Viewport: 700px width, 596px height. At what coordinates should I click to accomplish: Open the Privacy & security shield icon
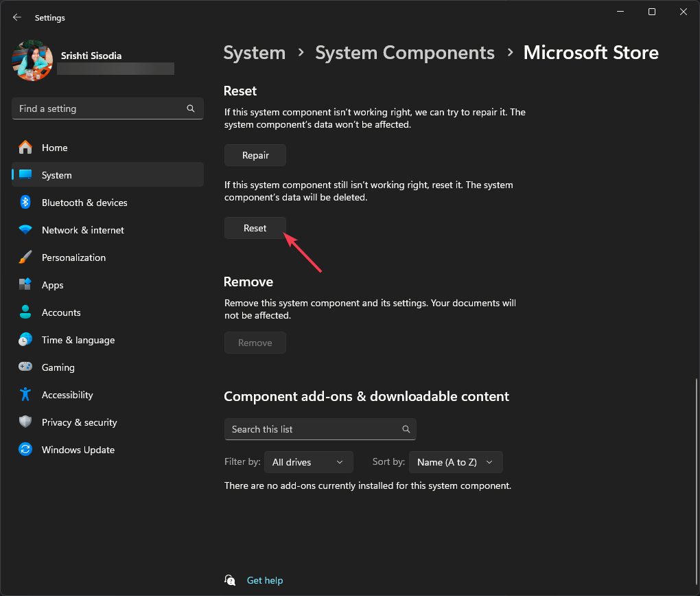click(25, 422)
